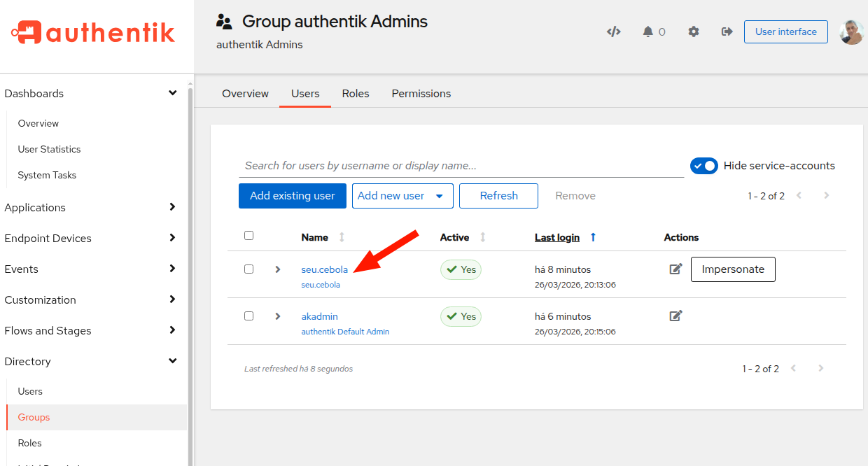Viewport: 868px width, 466px height.
Task: Click the user avatar photo
Action: click(x=851, y=31)
